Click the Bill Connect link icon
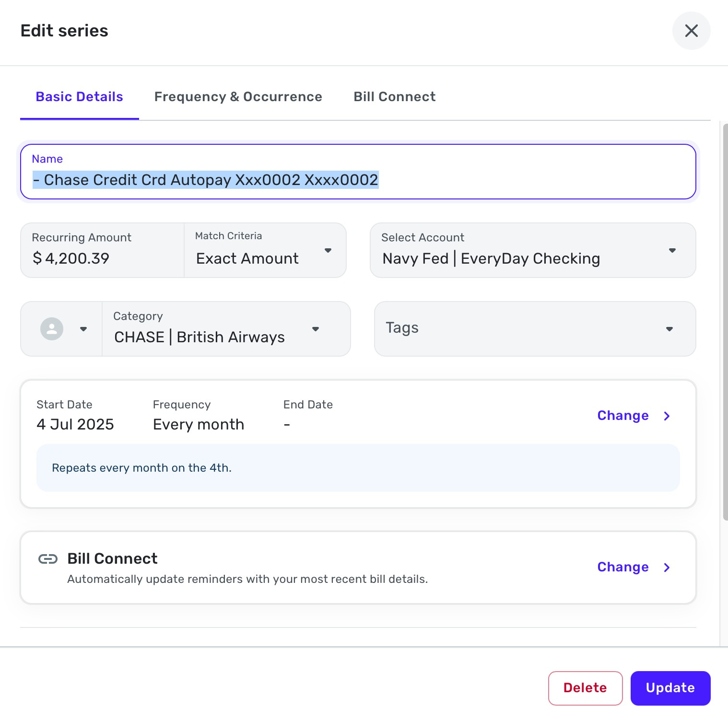This screenshot has width=728, height=720. point(48,559)
